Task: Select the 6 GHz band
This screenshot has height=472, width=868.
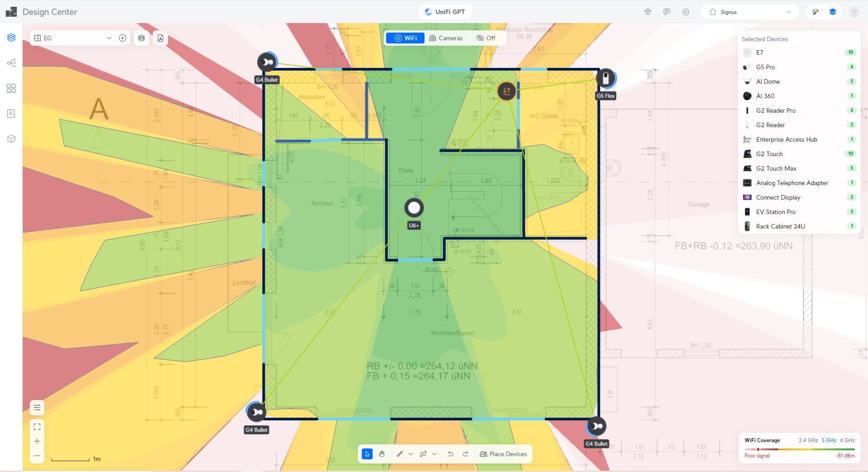Action: pyautogui.click(x=847, y=440)
